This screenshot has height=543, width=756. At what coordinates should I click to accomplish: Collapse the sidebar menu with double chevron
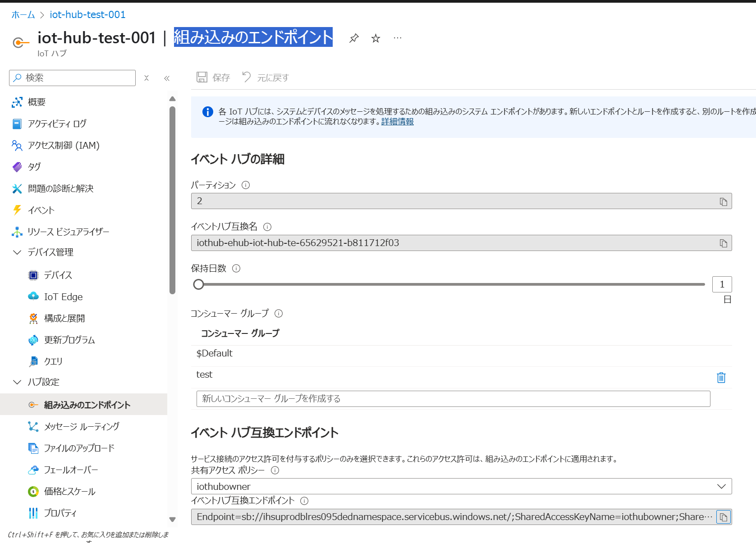167,78
